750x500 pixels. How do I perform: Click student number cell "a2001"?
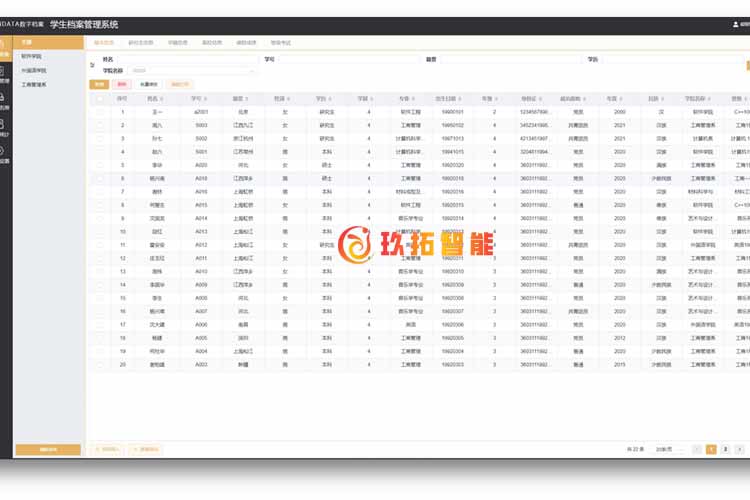[201, 112]
